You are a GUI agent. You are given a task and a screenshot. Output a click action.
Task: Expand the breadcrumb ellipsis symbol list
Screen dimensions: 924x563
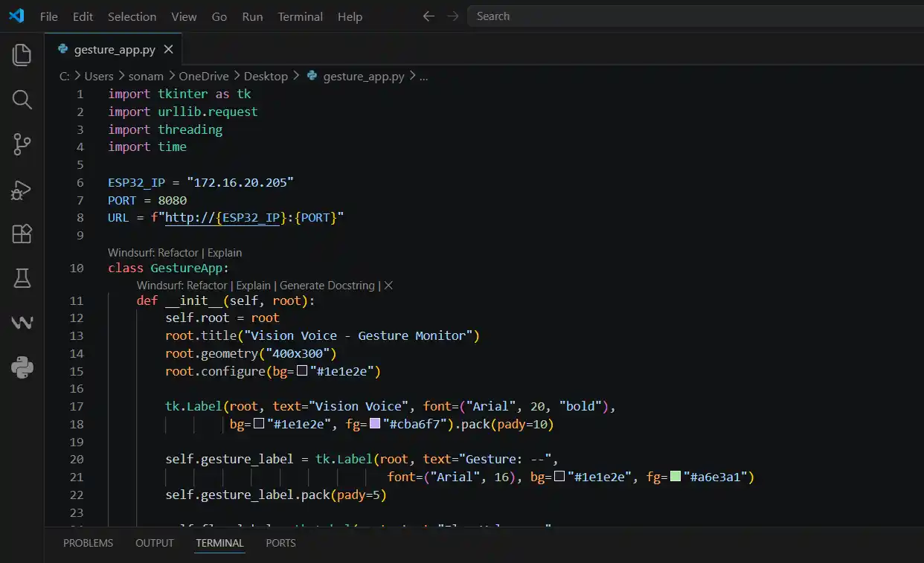click(424, 76)
